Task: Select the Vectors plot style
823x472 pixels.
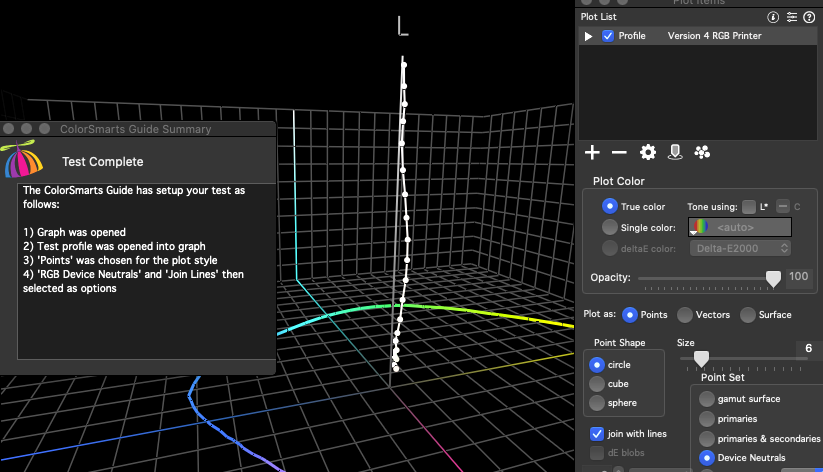Action: point(685,314)
